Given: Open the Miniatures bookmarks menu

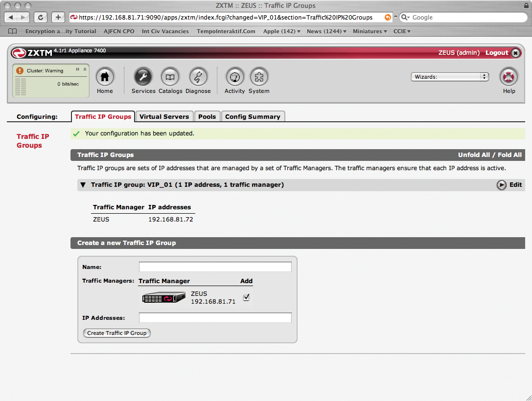Looking at the screenshot, I should [370, 31].
